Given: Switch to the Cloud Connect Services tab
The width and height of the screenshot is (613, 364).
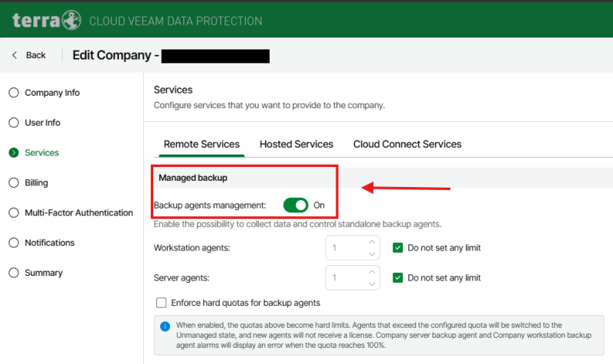Looking at the screenshot, I should (x=408, y=144).
